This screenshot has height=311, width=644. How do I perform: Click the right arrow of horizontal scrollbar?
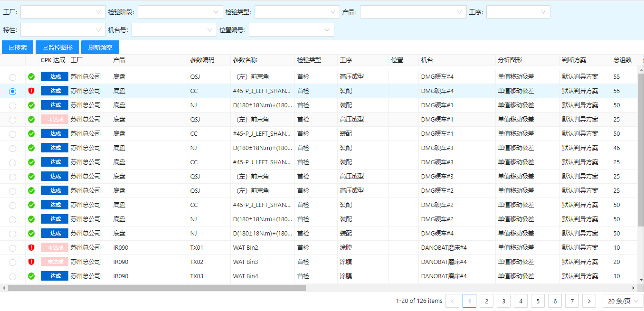pos(633,288)
